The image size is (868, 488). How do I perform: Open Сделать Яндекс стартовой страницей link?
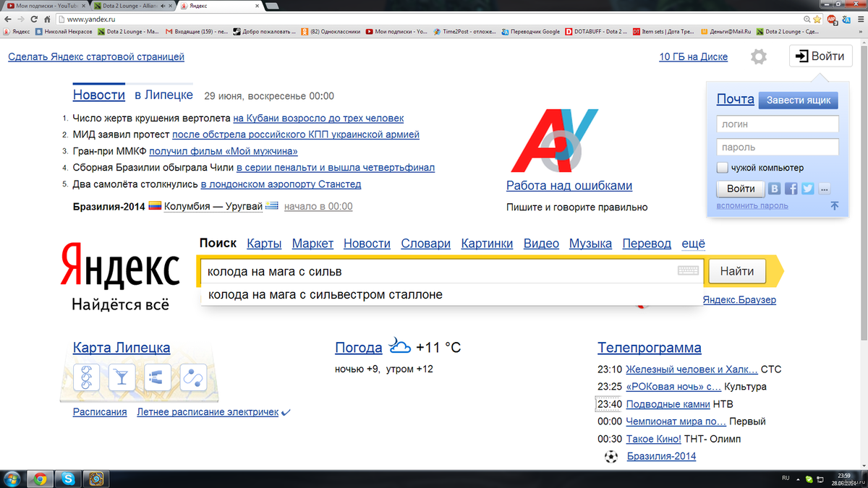pyautogui.click(x=96, y=56)
